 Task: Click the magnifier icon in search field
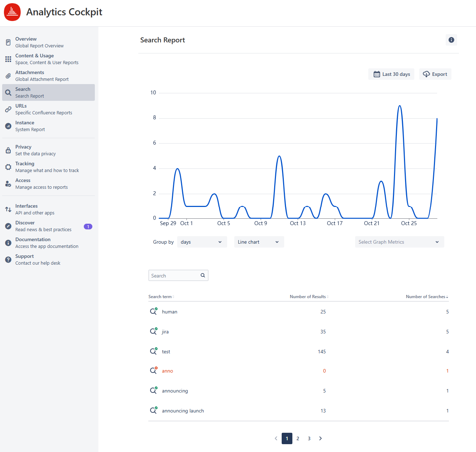(x=203, y=275)
